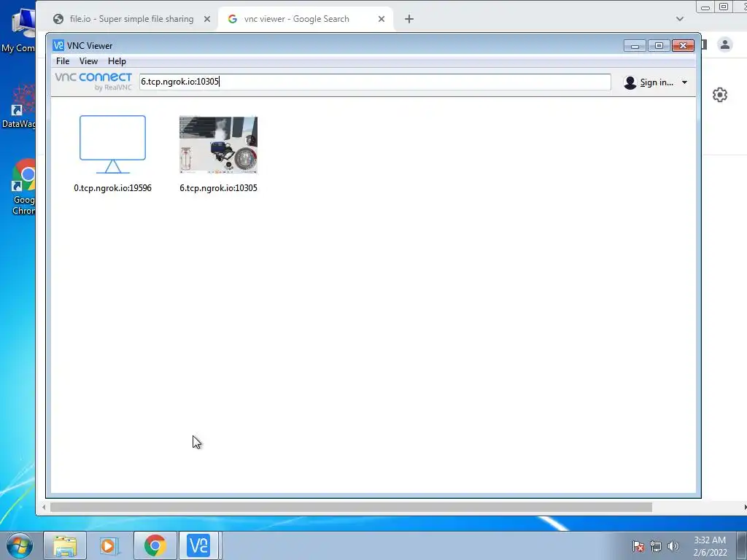
Task: Open the Chrome tab search chevron
Action: coord(680,19)
